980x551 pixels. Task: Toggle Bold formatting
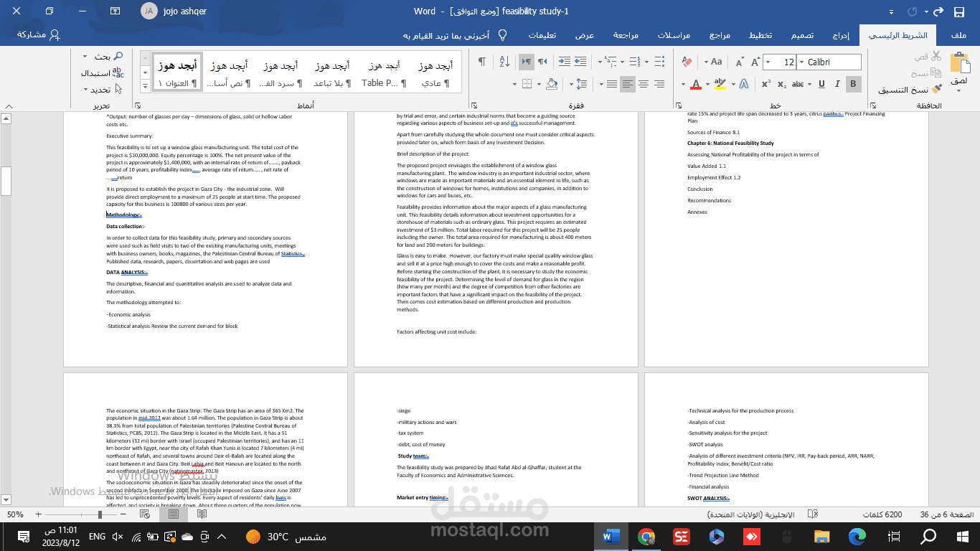pos(853,84)
